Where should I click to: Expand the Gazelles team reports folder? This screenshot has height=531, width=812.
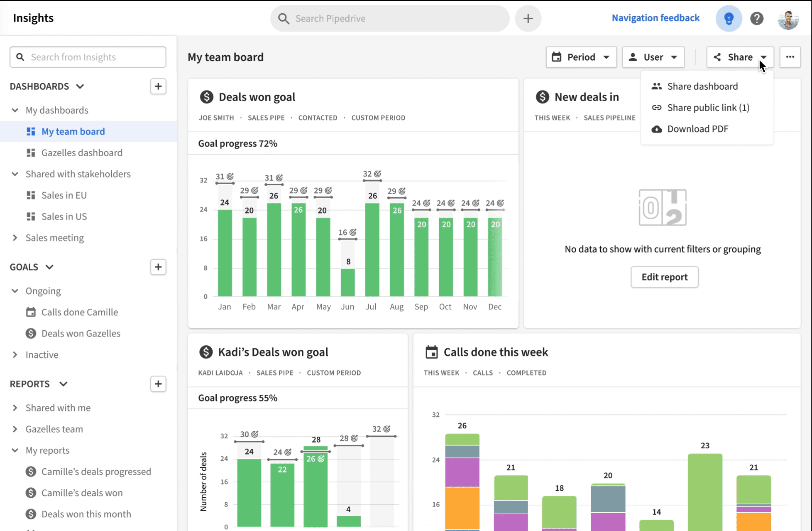coord(15,429)
